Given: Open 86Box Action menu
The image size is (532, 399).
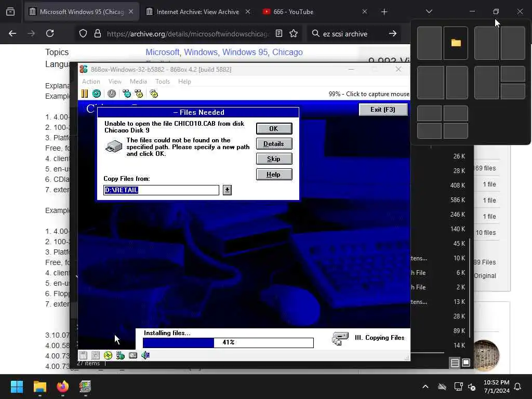Looking at the screenshot, I should click(91, 82).
